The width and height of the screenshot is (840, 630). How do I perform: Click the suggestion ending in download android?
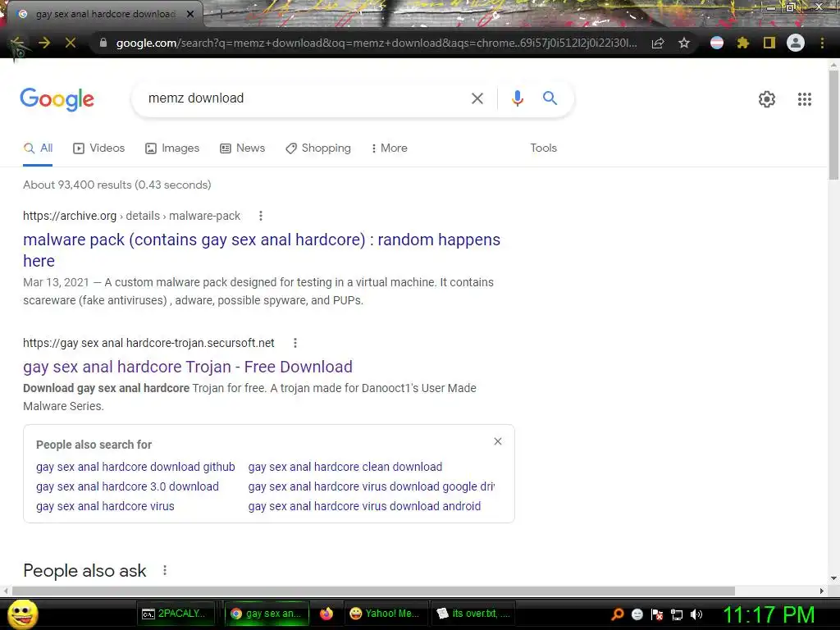pyautogui.click(x=364, y=506)
